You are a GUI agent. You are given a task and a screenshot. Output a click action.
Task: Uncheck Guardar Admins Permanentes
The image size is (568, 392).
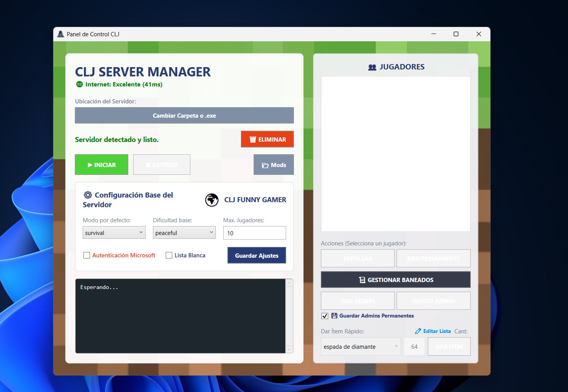[x=325, y=316]
